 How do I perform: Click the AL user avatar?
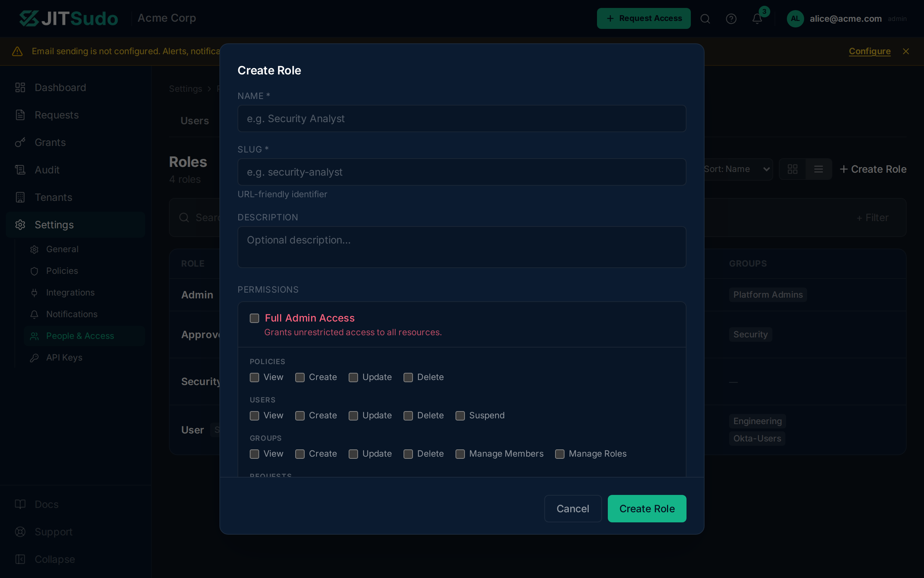pos(795,19)
